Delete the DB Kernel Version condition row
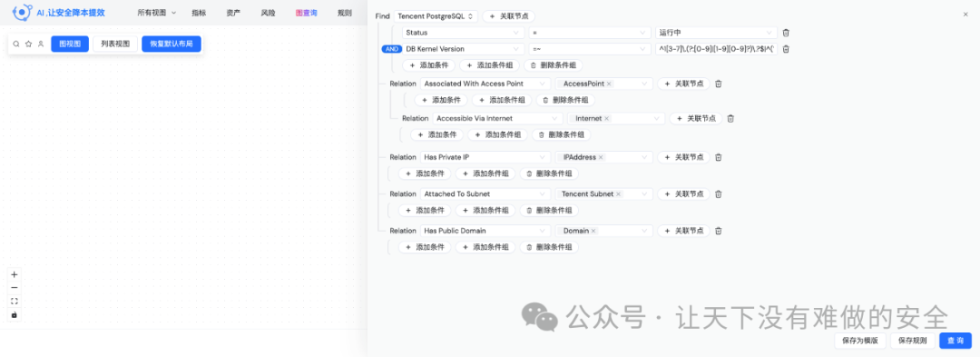This screenshot has height=357, width=980. pyautogui.click(x=786, y=49)
